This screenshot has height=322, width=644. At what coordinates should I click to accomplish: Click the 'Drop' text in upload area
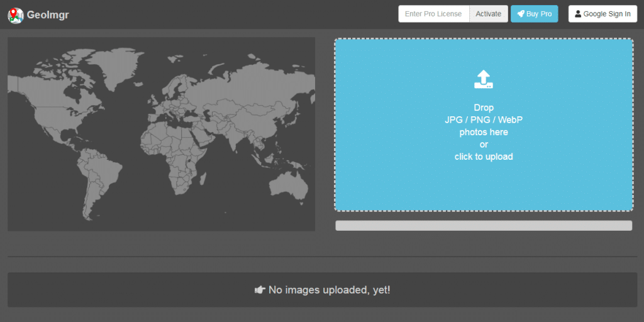[x=484, y=108]
